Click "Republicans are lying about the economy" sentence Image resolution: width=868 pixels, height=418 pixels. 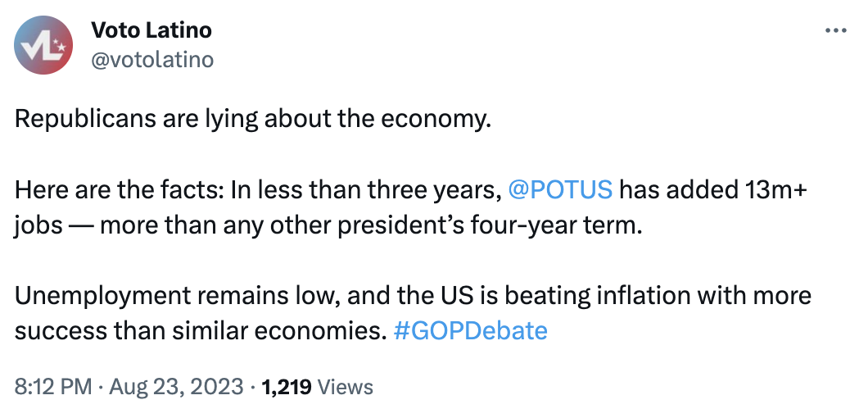coord(253,120)
